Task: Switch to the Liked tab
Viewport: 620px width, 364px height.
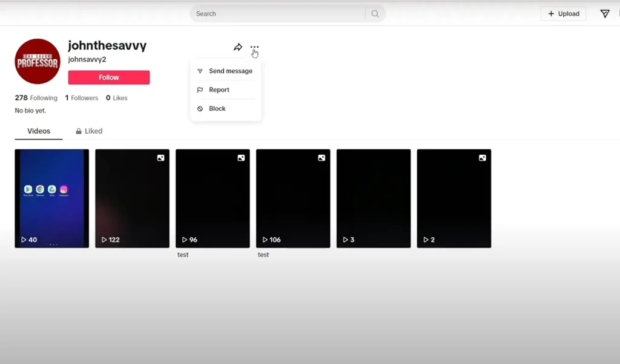Action: (89, 131)
